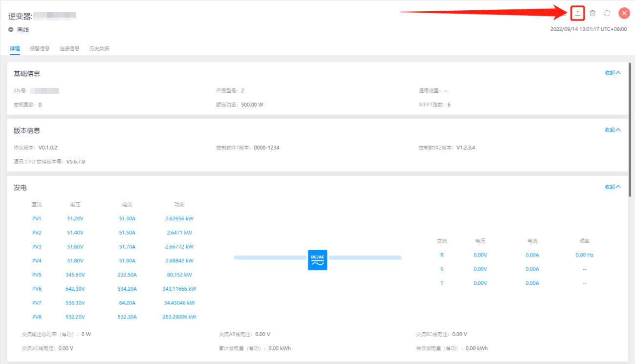Click the PV1 row label
The width and height of the screenshot is (635, 364).
click(37, 219)
